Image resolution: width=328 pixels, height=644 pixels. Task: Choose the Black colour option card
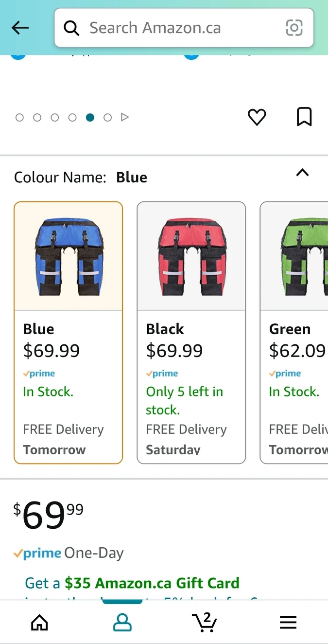click(x=191, y=333)
